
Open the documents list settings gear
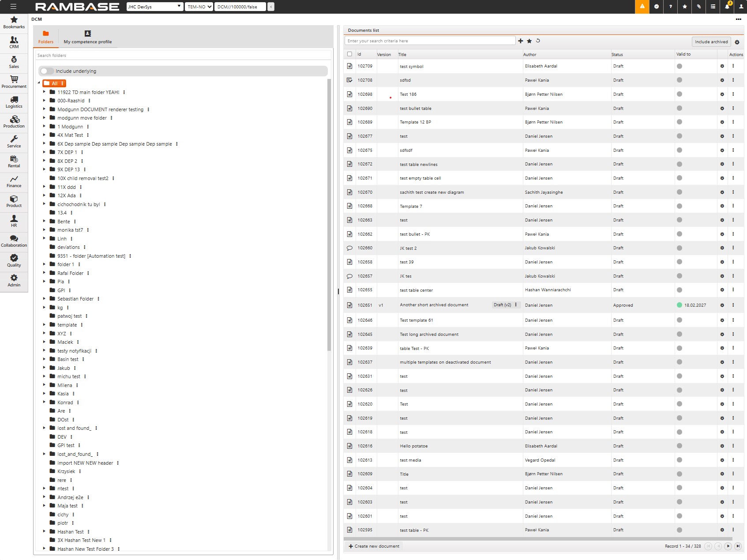737,42
